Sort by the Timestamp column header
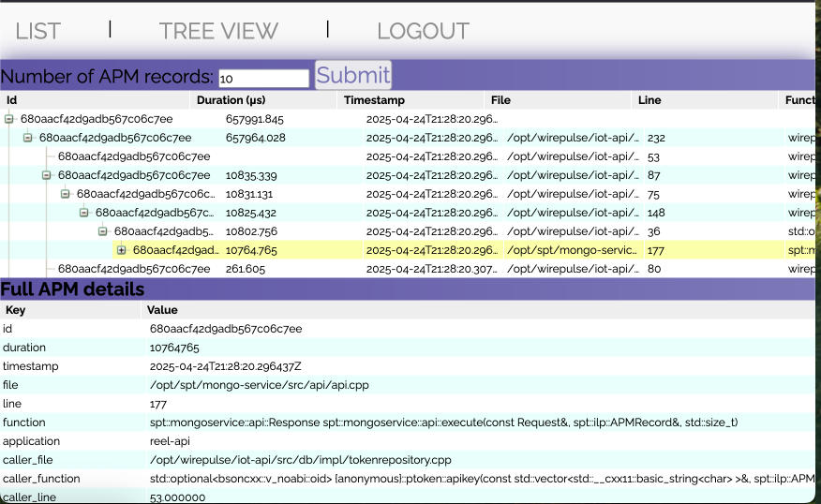The height and width of the screenshot is (504, 821). click(x=410, y=100)
